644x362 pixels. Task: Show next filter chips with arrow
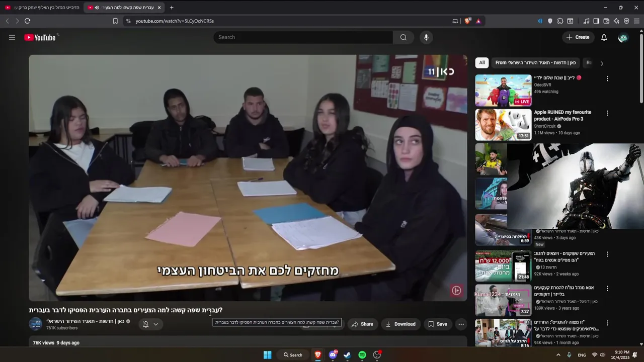pyautogui.click(x=602, y=63)
